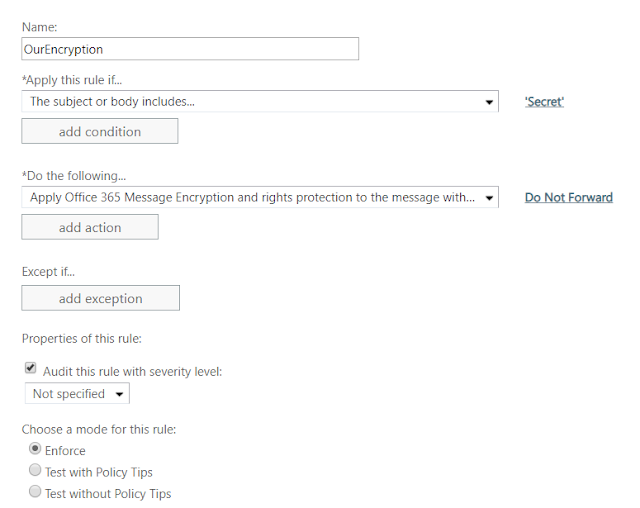
Task: Click the add condition button
Action: tap(100, 131)
